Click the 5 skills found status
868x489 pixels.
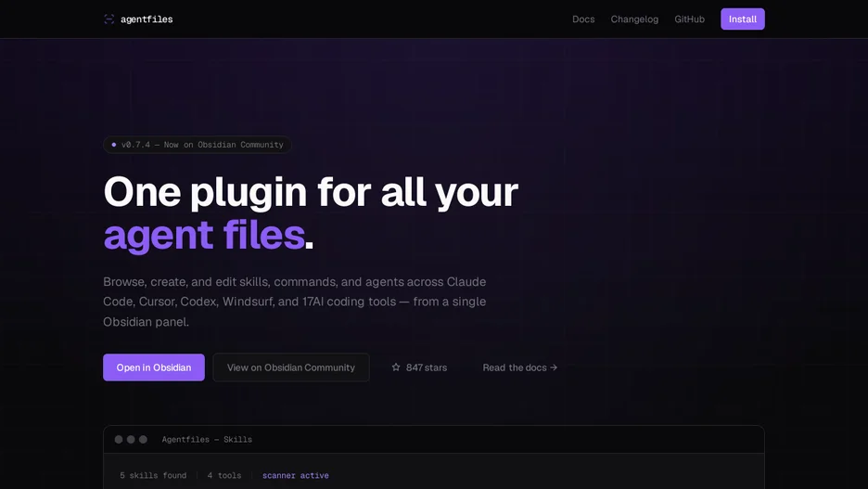tap(153, 476)
